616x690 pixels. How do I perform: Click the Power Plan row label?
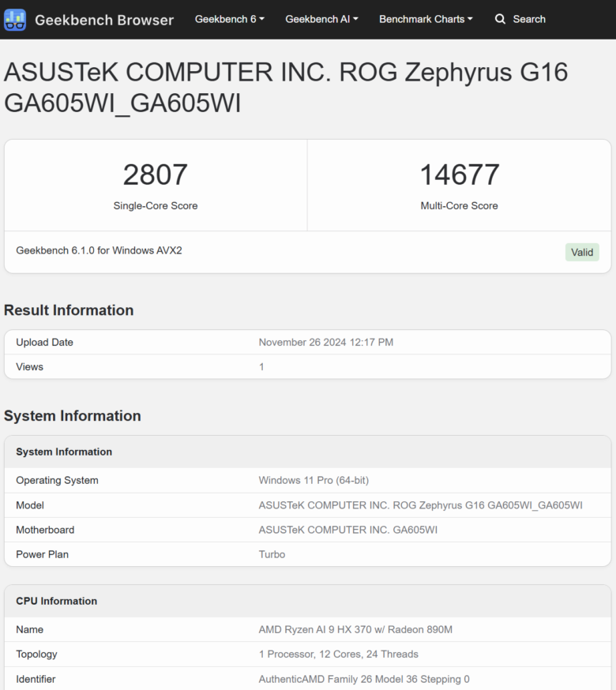coord(43,554)
